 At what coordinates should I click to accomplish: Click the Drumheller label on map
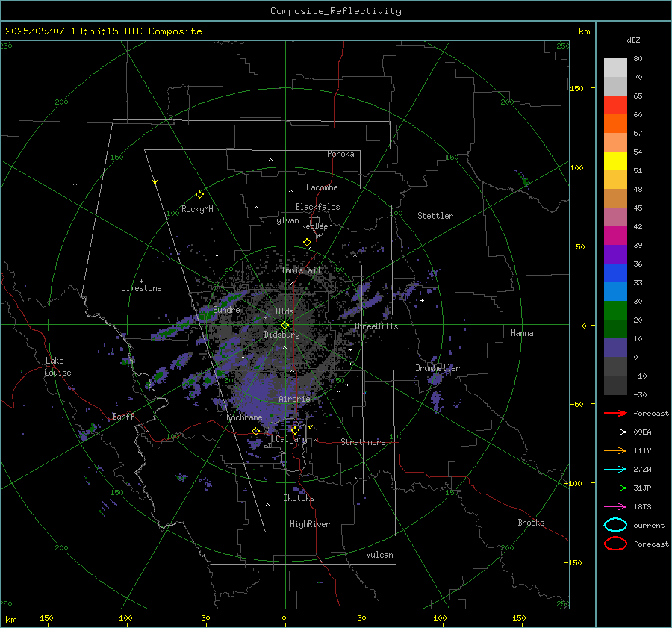(x=438, y=368)
